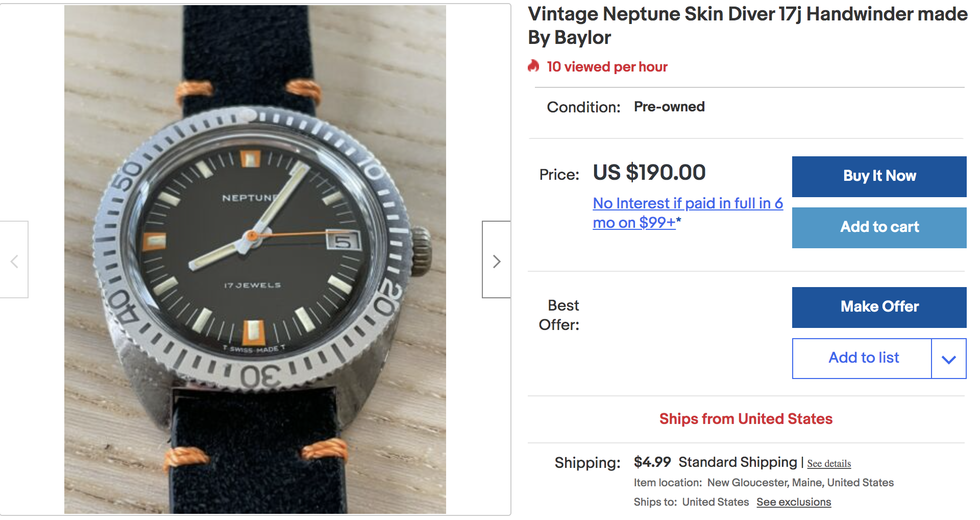Click the flame icon beside viewed count

[x=534, y=66]
